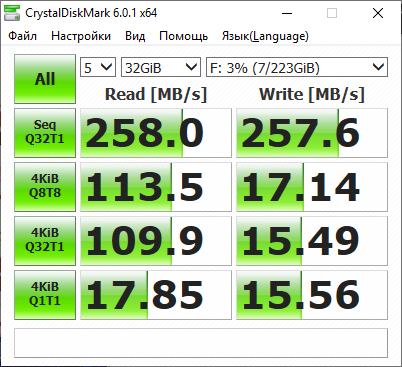This screenshot has height=367, width=402.
Task: Run the 4KiB Q8T8 test
Action: (45, 187)
